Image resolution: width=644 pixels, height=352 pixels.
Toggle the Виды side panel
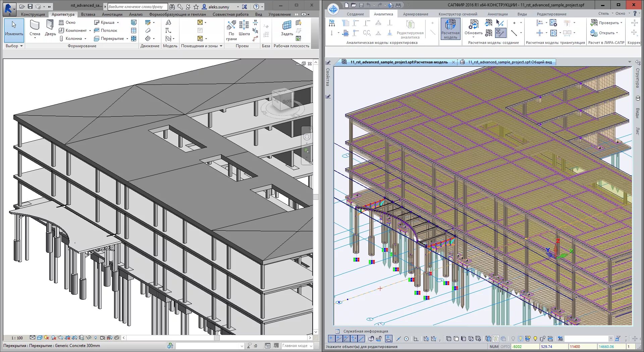click(638, 113)
